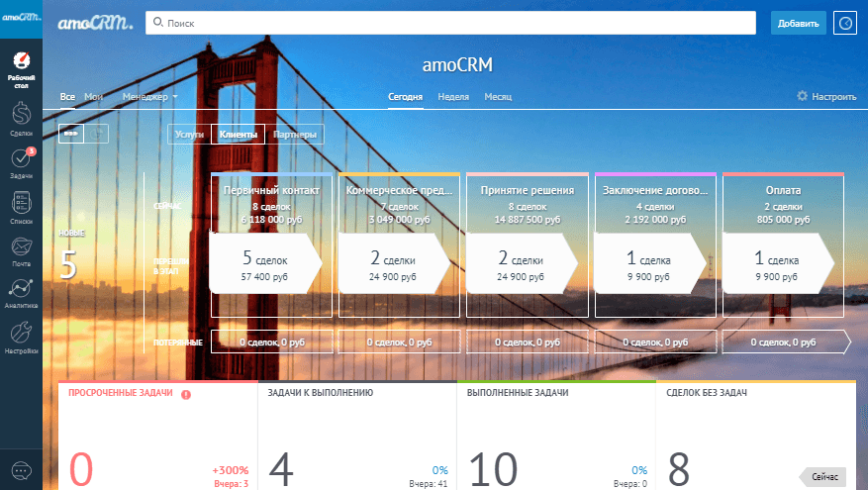This screenshot has width=868, height=490.
Task: Click the gear icon beside Настроить
Action: coord(802,96)
